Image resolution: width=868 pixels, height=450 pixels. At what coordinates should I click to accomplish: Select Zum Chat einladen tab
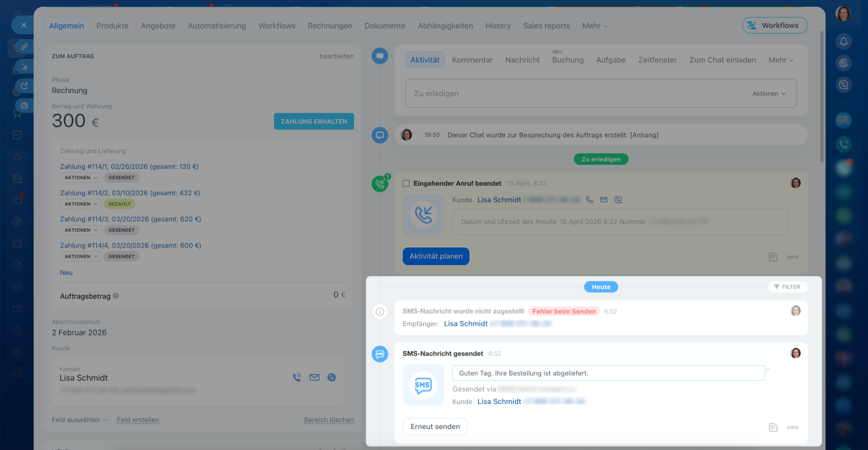click(x=722, y=60)
